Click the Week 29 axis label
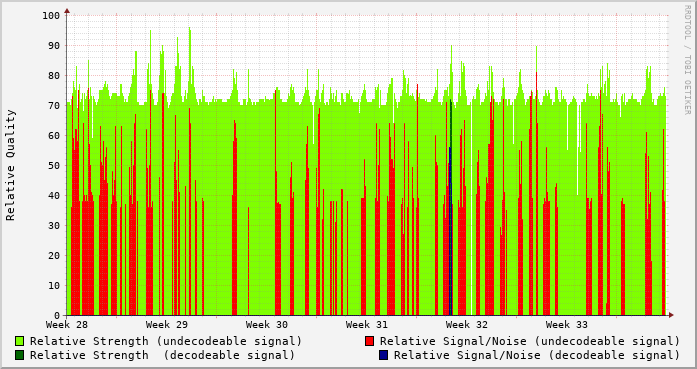This screenshot has width=697, height=369. click(x=167, y=325)
